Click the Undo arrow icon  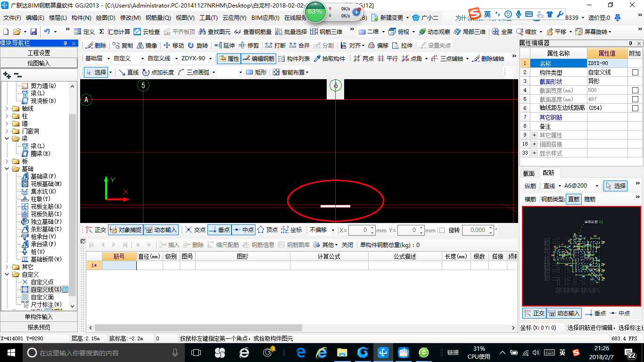pyautogui.click(x=47, y=32)
